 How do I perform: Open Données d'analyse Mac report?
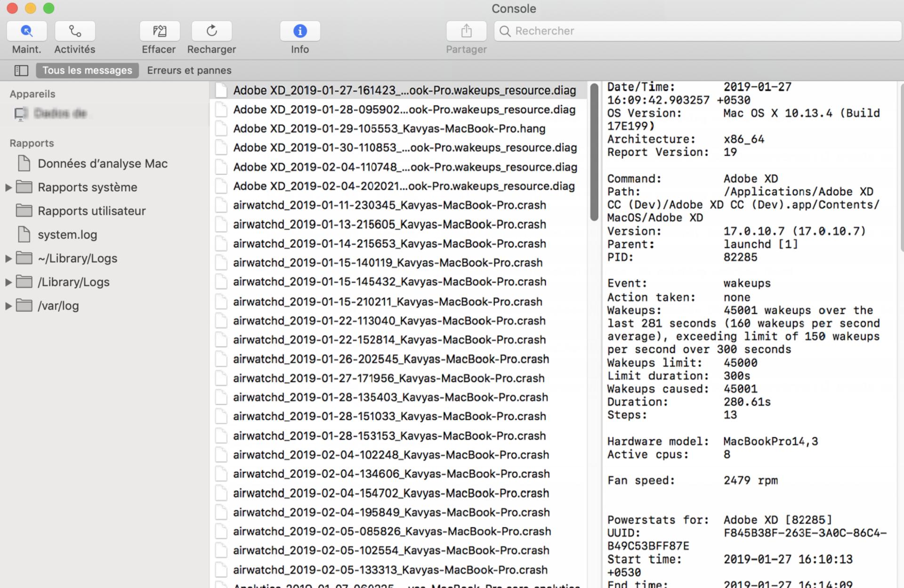coord(103,163)
